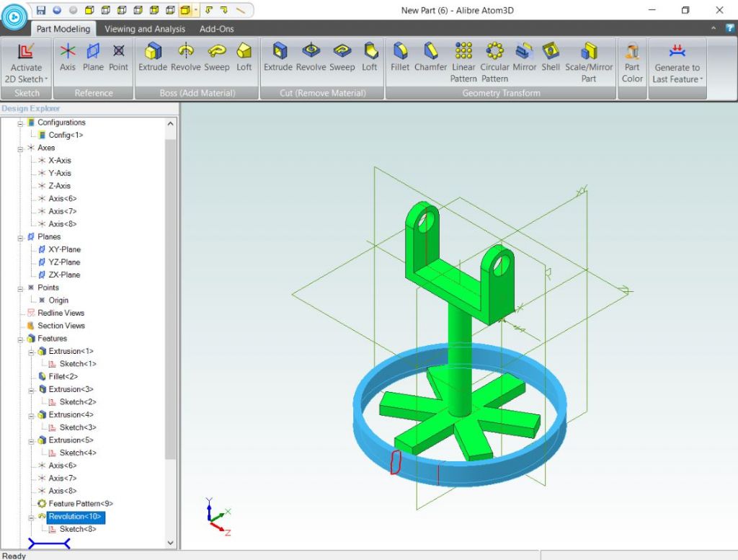Select Sketch<8> under Revolution<10>
The height and width of the screenshot is (560, 738).
(78, 529)
